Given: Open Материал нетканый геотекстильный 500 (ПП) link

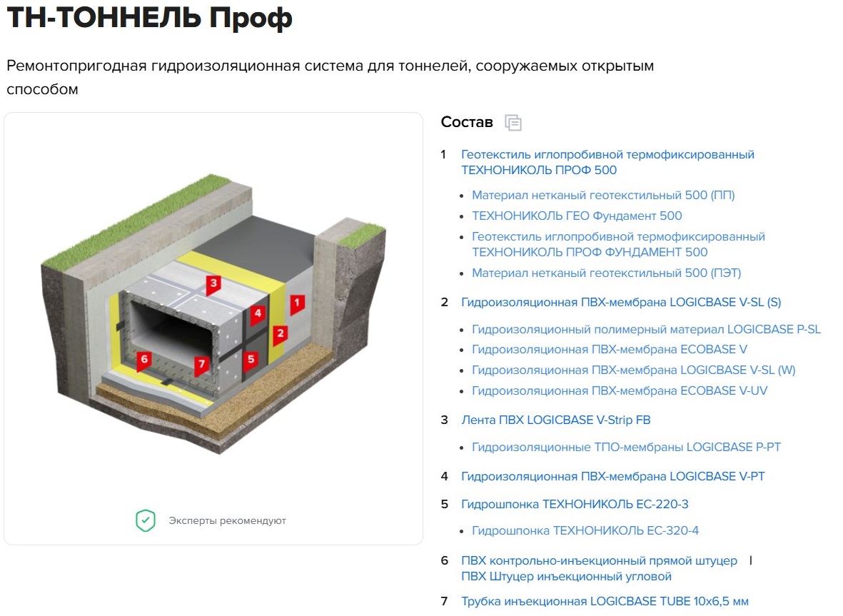Looking at the screenshot, I should coord(603,195).
